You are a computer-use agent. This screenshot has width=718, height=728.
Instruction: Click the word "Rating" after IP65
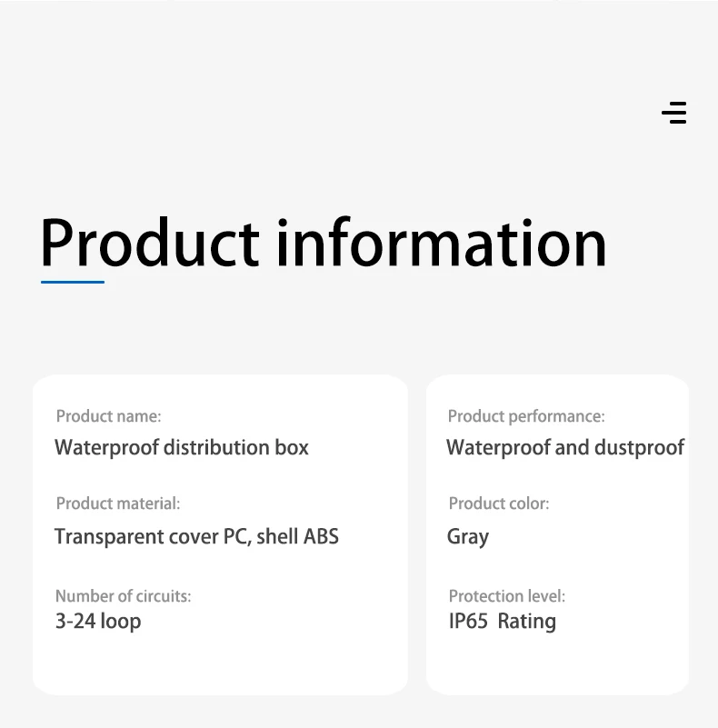(527, 622)
